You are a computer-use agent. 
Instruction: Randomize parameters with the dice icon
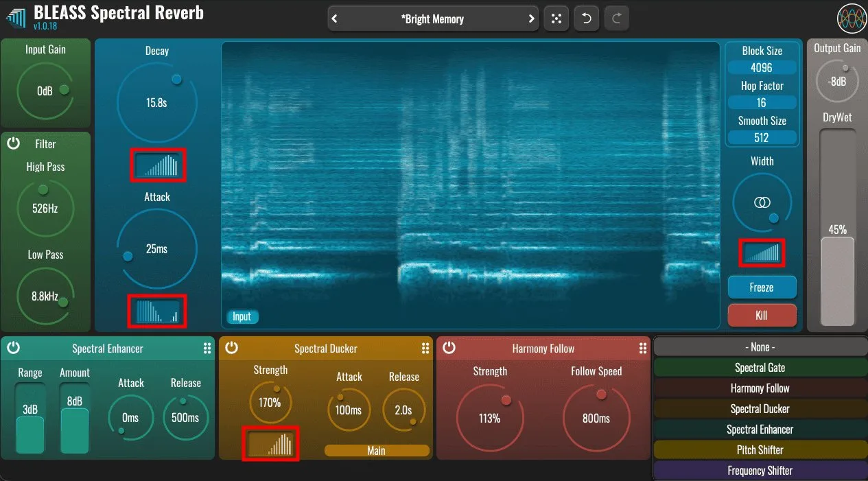coord(556,19)
